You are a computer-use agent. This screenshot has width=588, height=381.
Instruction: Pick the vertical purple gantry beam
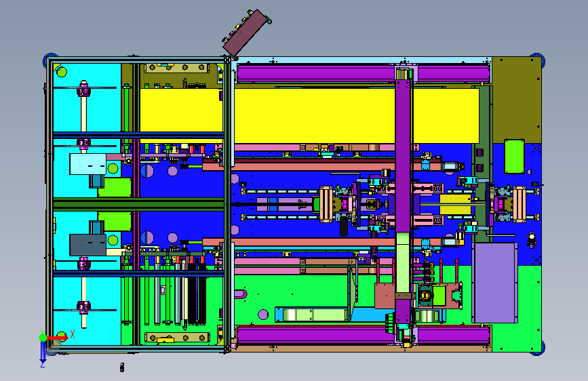point(403,156)
